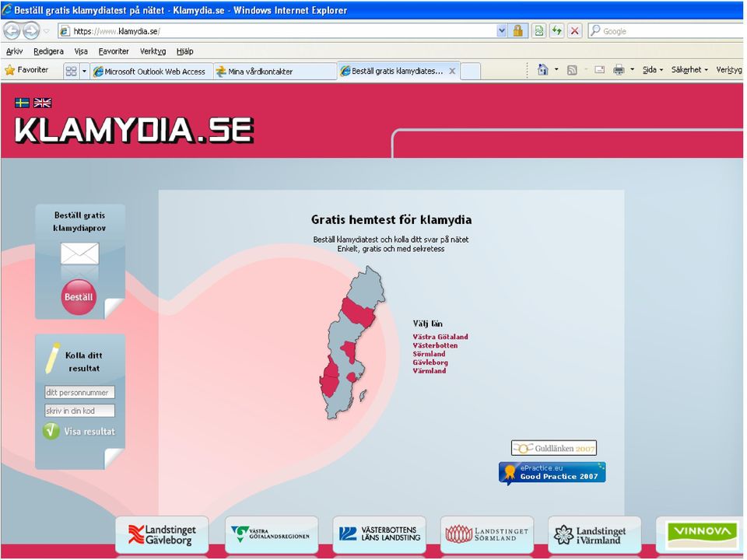Viewport: 747px width, 560px height.
Task: Click the skriv in din kod field
Action: tap(79, 411)
